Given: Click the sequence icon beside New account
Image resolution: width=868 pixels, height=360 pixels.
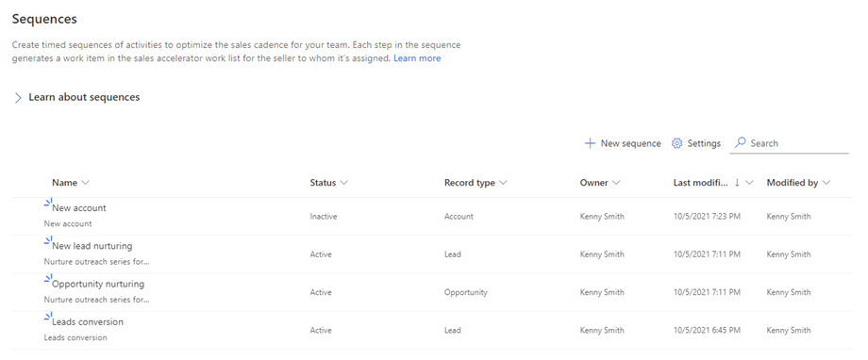Looking at the screenshot, I should (x=47, y=204).
